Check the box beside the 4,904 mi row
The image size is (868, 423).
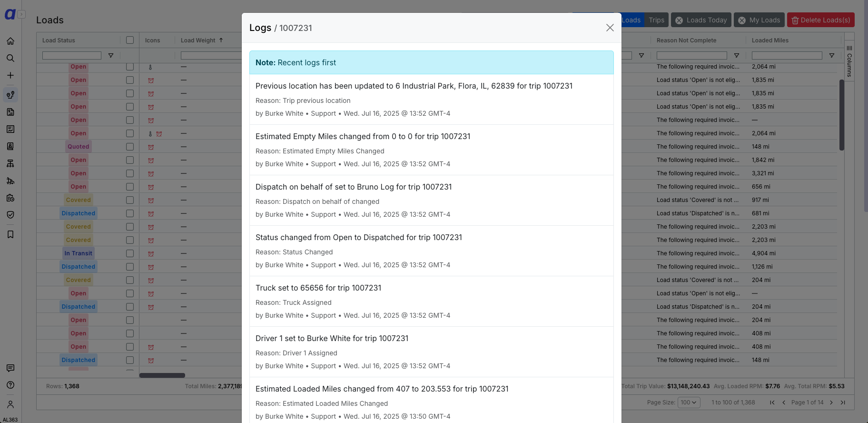pos(130,253)
